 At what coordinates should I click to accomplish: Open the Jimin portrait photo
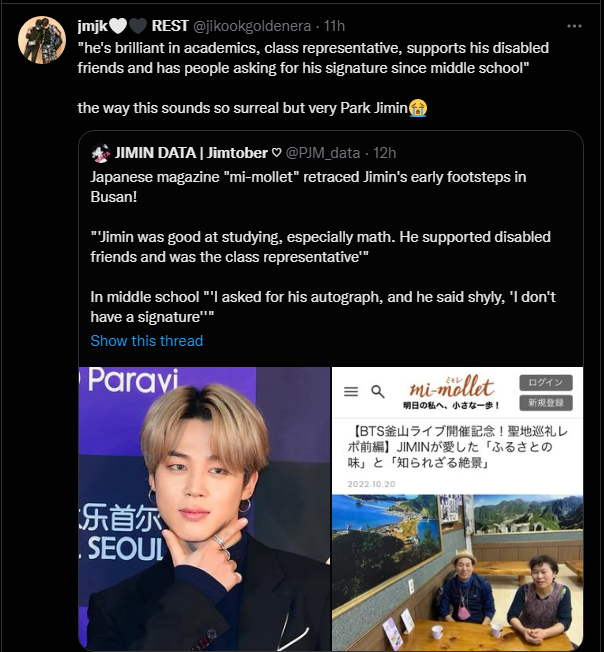[205, 509]
